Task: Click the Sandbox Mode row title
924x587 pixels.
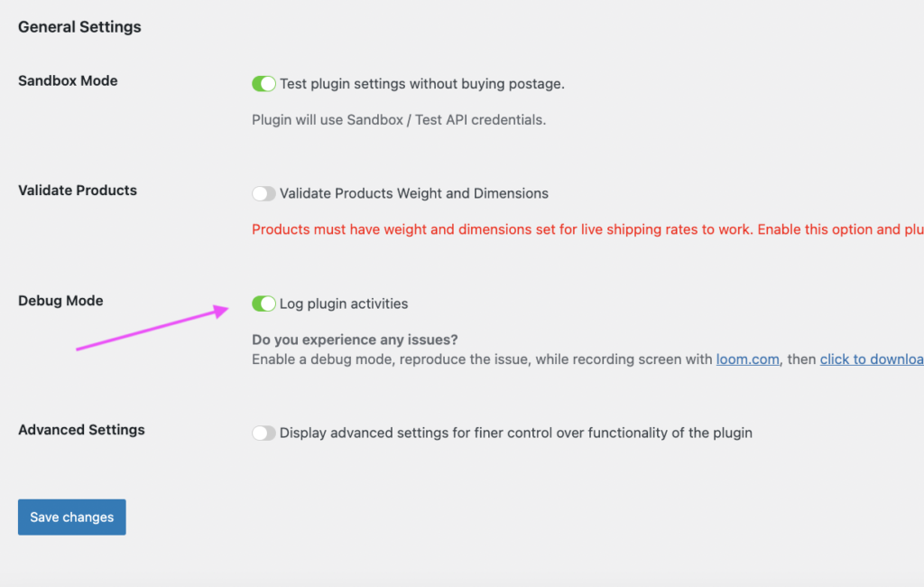Action: point(68,80)
